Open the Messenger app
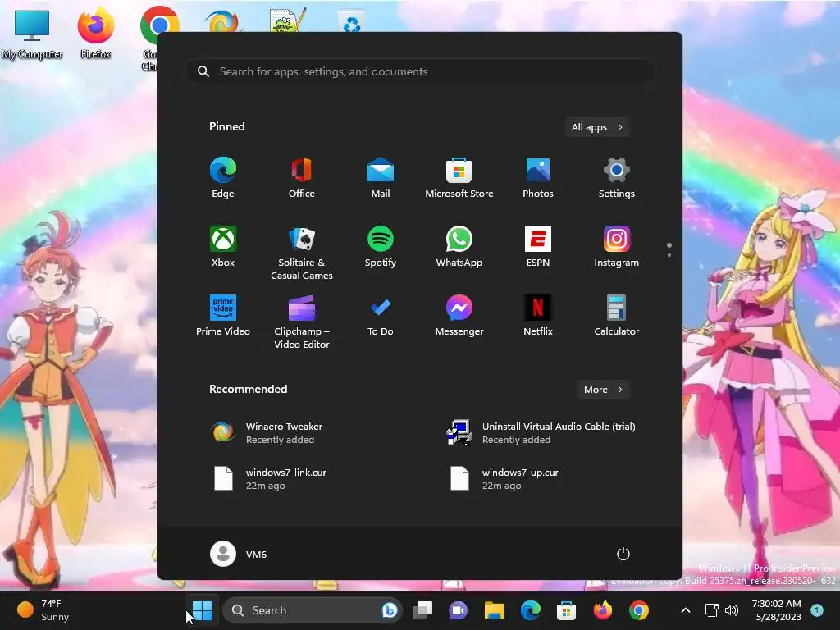Image resolution: width=840 pixels, height=630 pixels. click(x=459, y=316)
